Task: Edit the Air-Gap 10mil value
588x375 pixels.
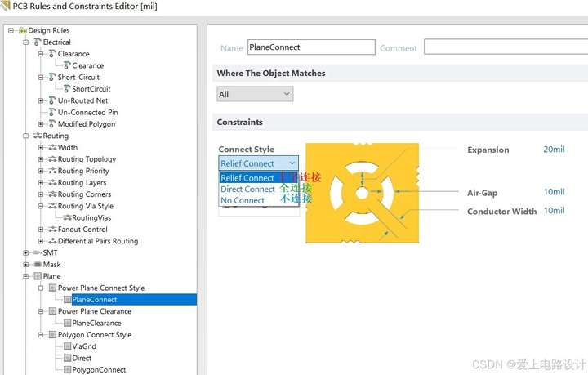Action: pos(554,192)
